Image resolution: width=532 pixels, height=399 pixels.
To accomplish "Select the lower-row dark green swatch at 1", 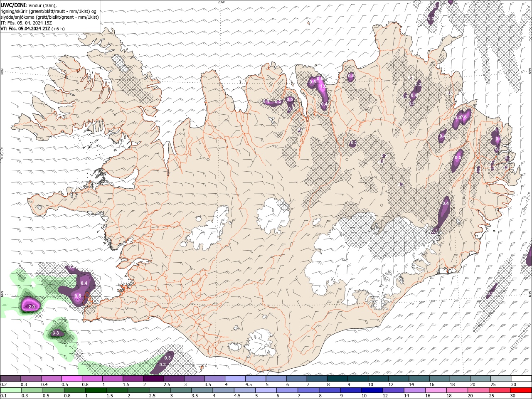I will click(x=96, y=390).
